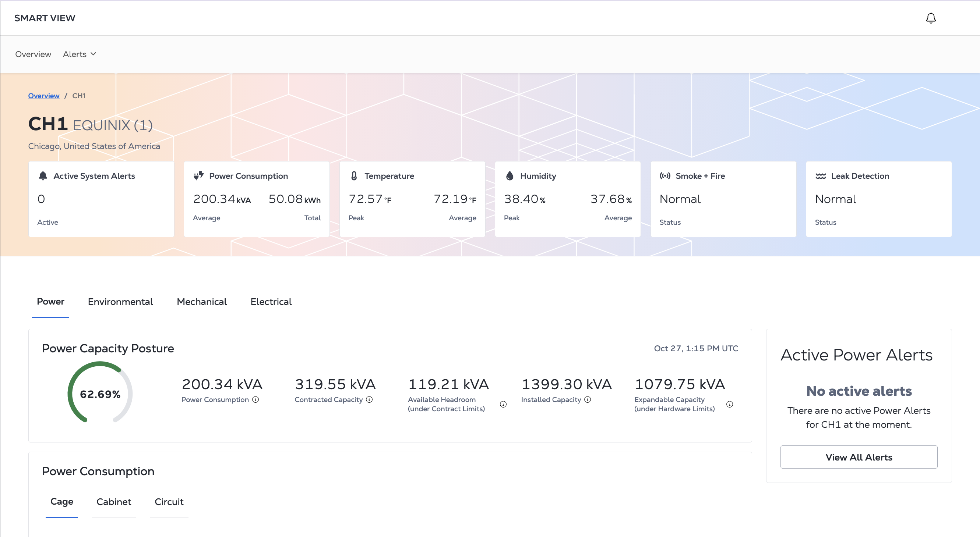The image size is (980, 537).
Task: Switch to the Power tab
Action: click(50, 301)
